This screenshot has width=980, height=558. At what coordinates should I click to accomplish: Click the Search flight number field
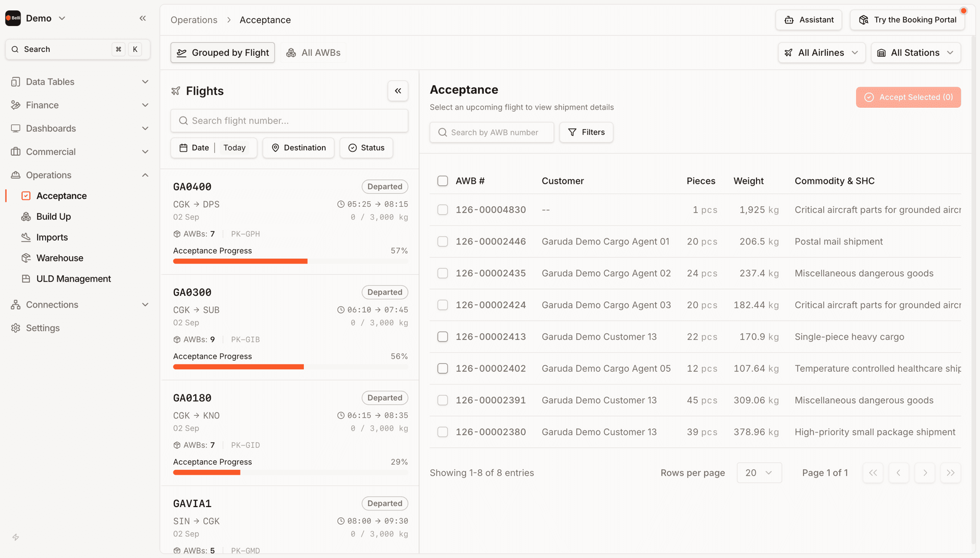[x=289, y=121]
